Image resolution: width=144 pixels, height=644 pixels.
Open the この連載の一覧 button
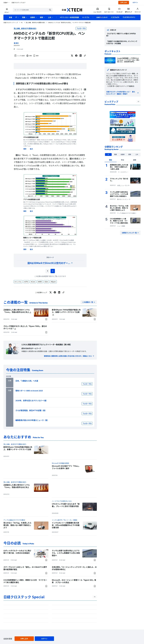pyautogui.click(x=89, y=302)
